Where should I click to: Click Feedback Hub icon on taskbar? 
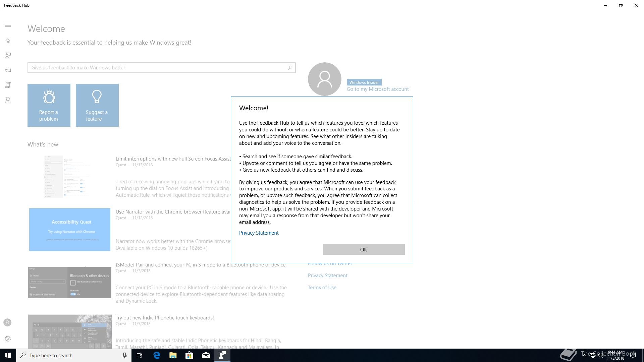pyautogui.click(x=222, y=355)
